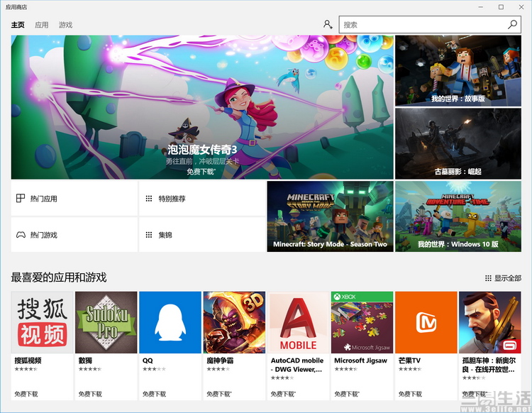Click 免费下载 on the featured banner
The image size is (532, 413).
[201, 172]
